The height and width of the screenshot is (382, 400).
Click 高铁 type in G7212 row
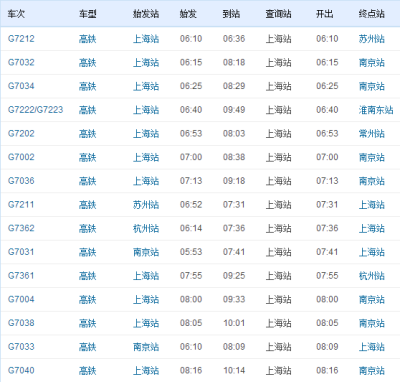coord(88,39)
